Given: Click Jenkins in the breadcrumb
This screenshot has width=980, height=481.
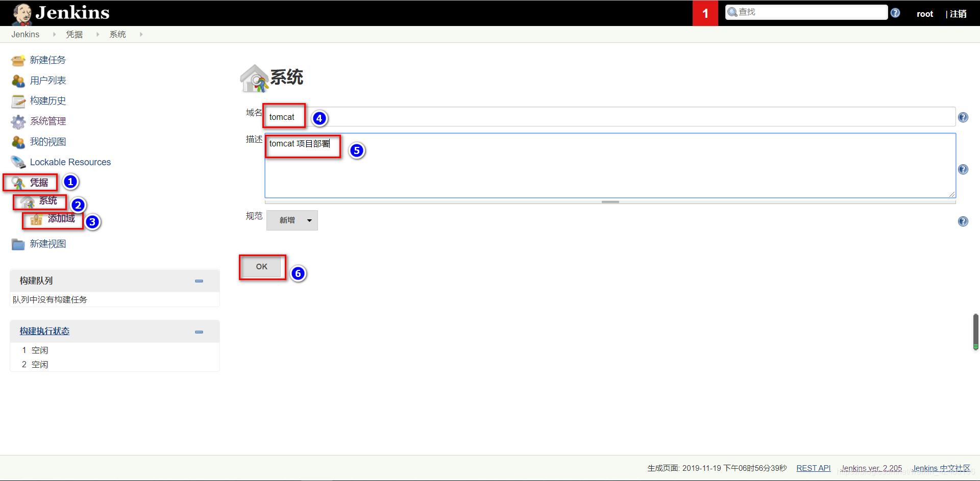Looking at the screenshot, I should pyautogui.click(x=26, y=34).
